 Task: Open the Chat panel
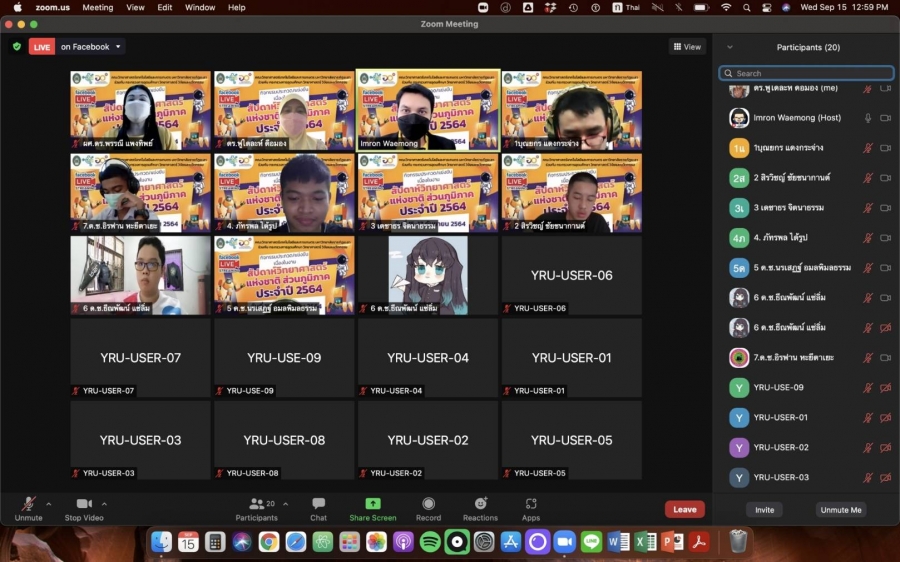tap(318, 504)
